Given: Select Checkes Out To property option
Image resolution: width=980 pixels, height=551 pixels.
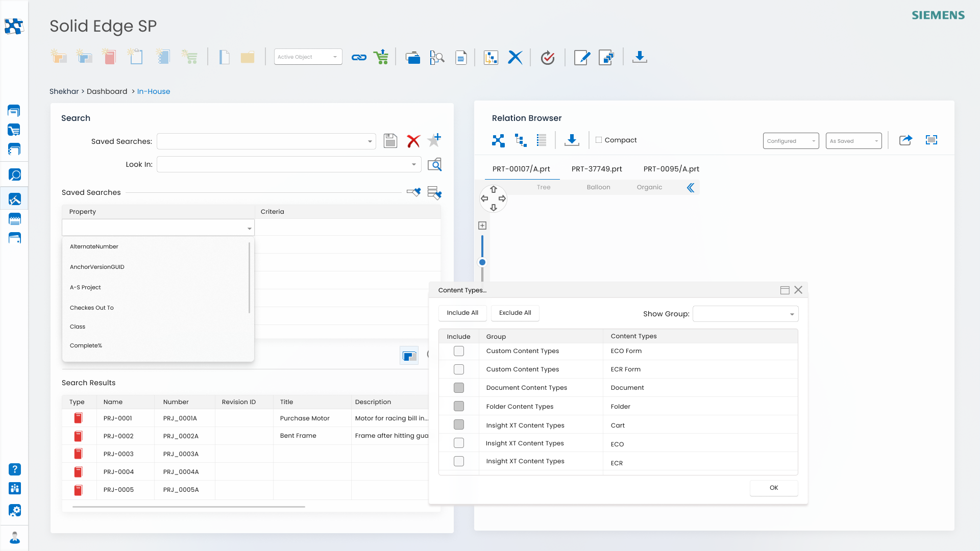Looking at the screenshot, I should (x=92, y=308).
